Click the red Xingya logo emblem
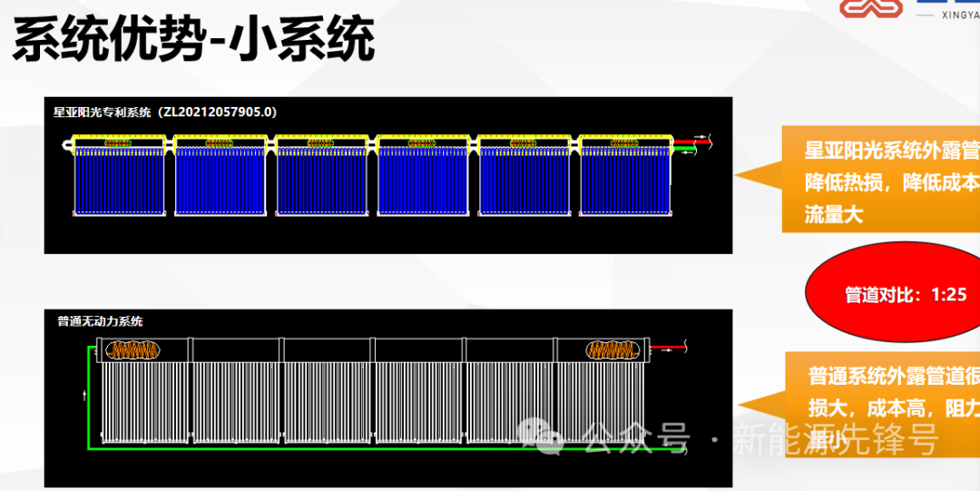Image resolution: width=980 pixels, height=491 pixels. point(870,8)
